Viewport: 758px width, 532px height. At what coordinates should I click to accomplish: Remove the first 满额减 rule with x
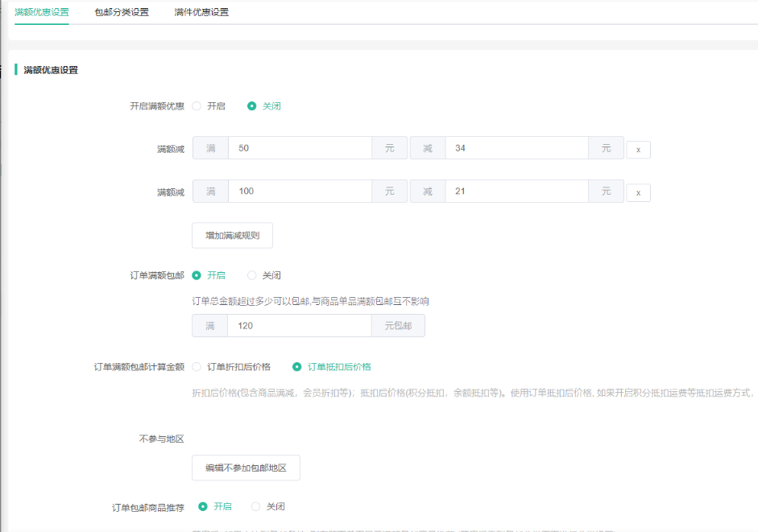pyautogui.click(x=638, y=150)
